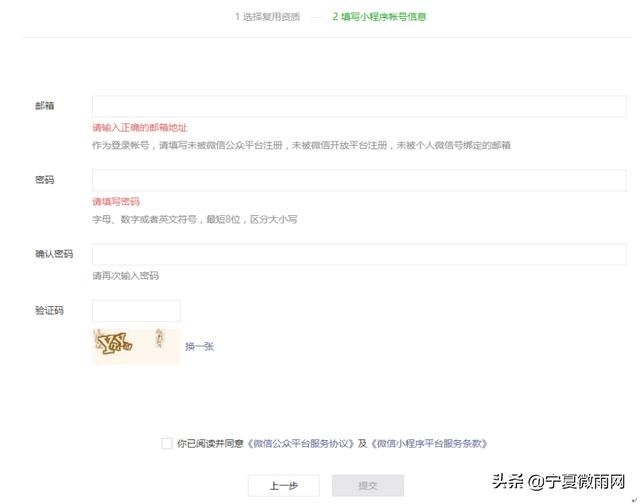Check the agreement checkbox 你已阅读并同意

(167, 443)
